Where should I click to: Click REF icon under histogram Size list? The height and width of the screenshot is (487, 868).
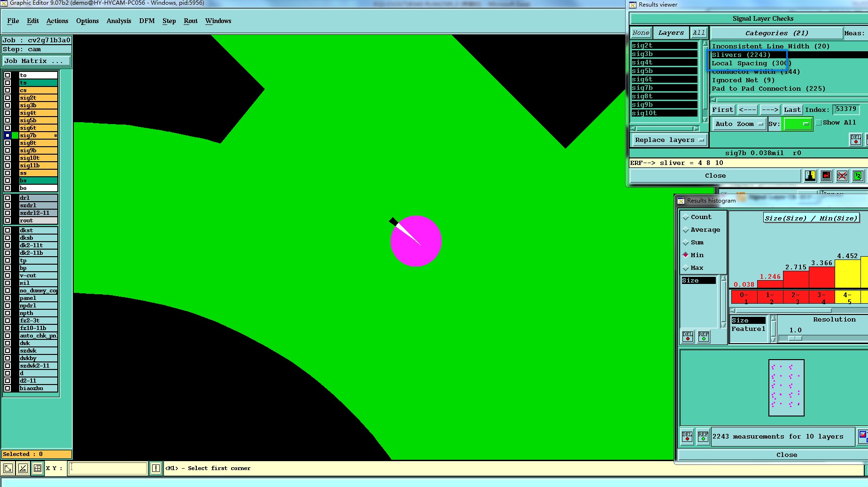tap(704, 337)
